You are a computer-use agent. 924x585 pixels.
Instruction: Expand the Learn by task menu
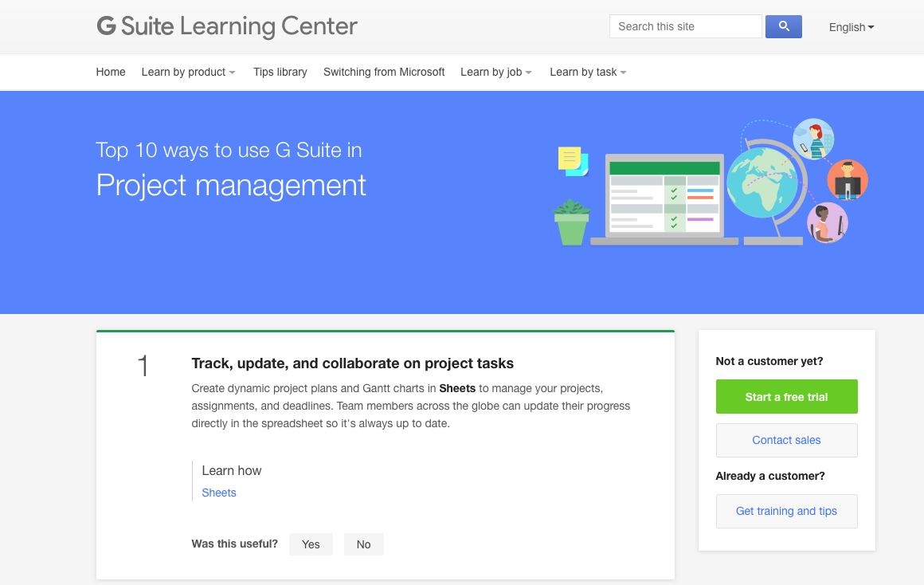click(588, 72)
